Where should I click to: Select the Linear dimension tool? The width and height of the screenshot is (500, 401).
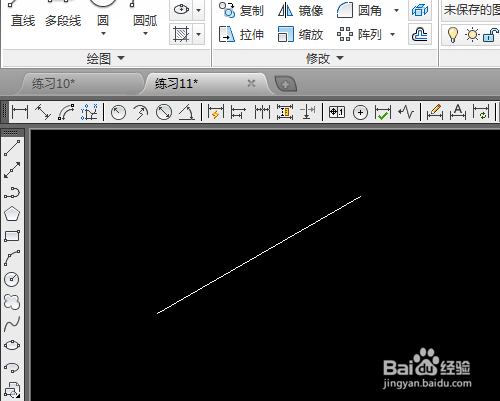20,112
